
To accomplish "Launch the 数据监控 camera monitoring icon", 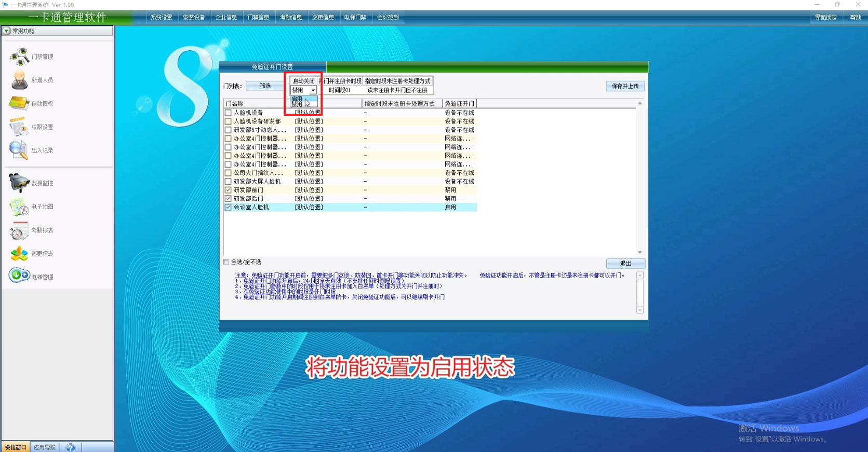I will point(19,183).
